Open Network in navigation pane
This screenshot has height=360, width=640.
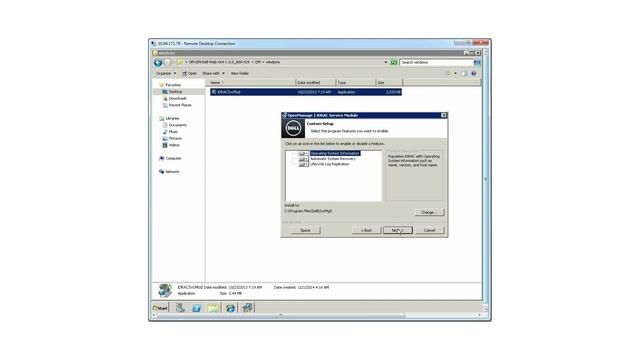pyautogui.click(x=169, y=172)
